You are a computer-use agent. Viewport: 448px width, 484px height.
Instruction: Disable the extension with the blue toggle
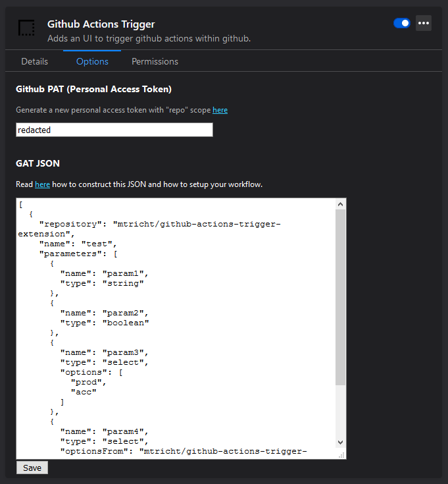(402, 23)
